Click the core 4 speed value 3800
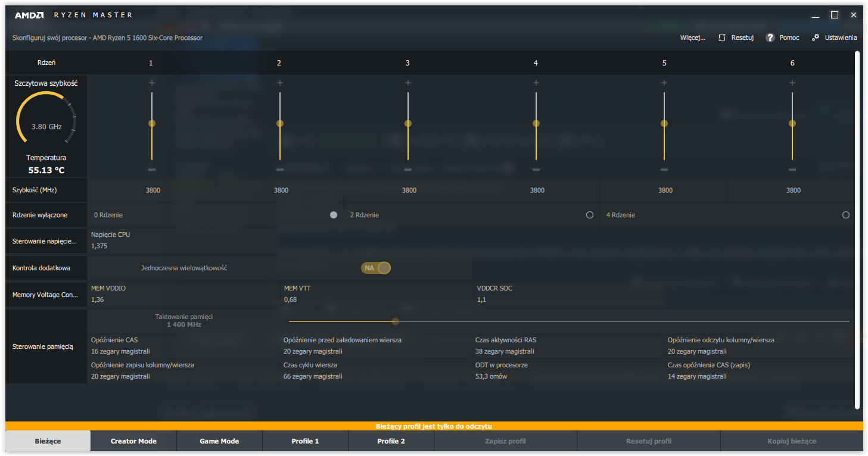This screenshot has width=868, height=456. (x=537, y=190)
